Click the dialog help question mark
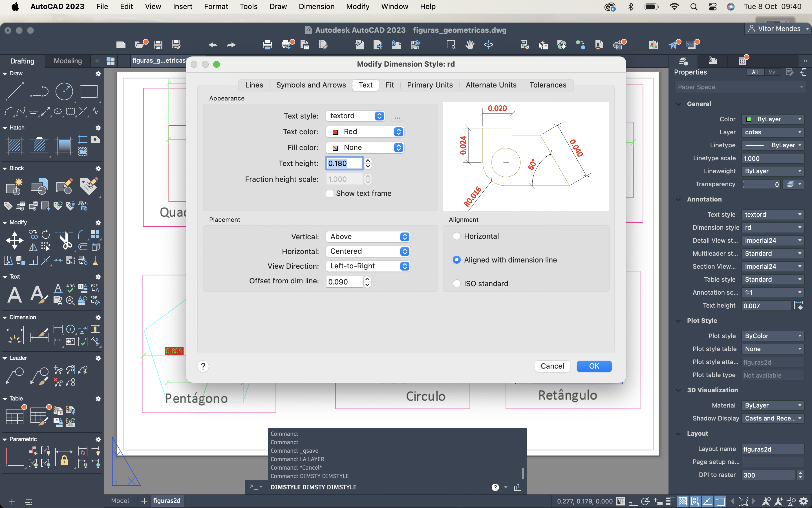The height and width of the screenshot is (508, 812). point(203,366)
